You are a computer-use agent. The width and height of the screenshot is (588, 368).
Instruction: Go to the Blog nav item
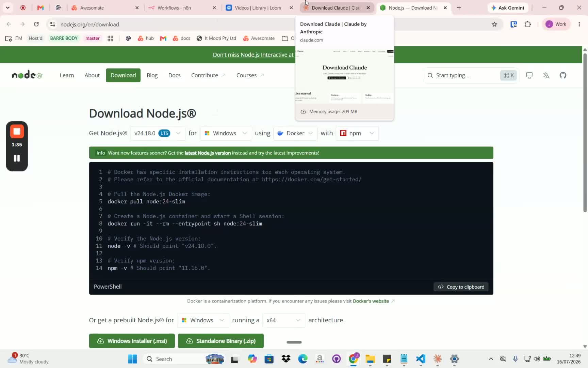click(x=152, y=75)
